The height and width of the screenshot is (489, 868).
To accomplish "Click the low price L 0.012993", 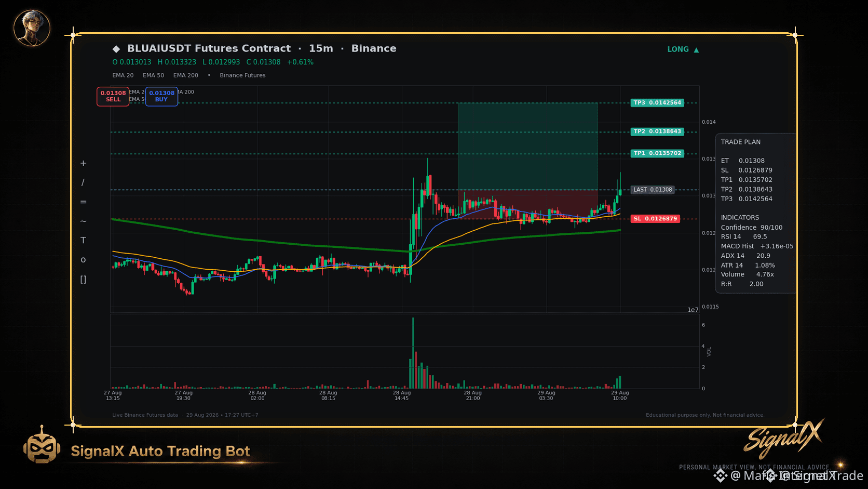I will (221, 62).
